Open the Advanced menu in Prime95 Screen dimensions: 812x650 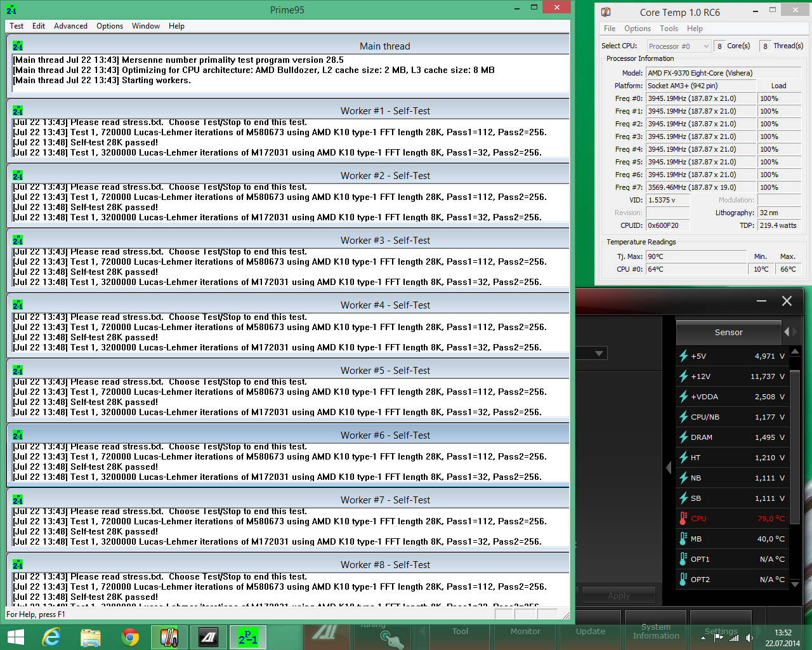(70, 26)
